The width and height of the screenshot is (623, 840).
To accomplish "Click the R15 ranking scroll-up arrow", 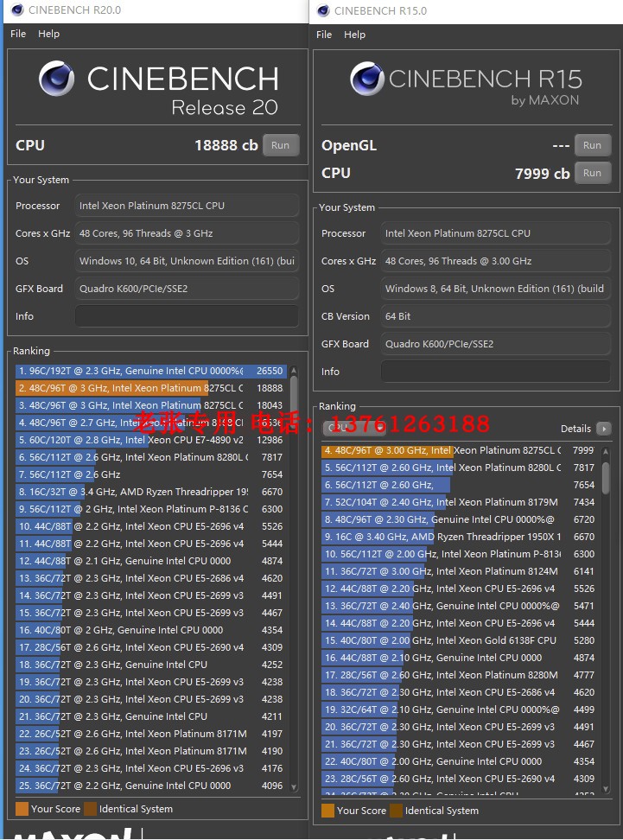I will (606, 452).
